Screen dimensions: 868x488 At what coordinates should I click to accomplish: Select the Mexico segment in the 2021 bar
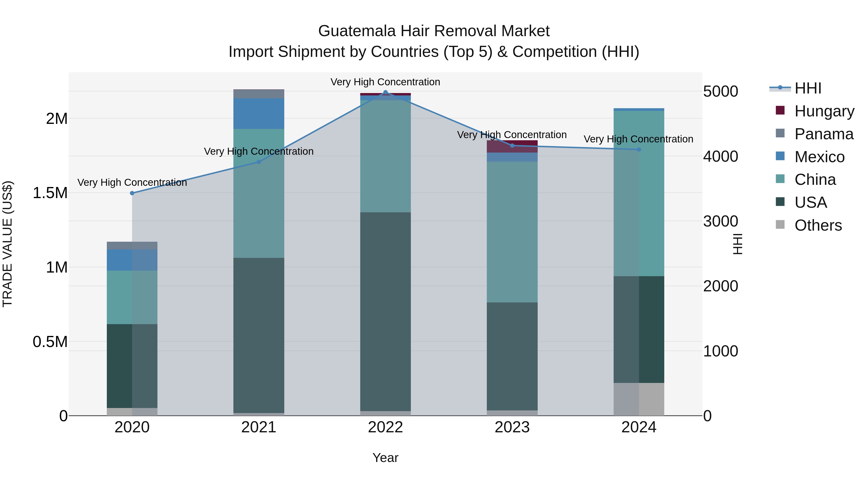259,114
